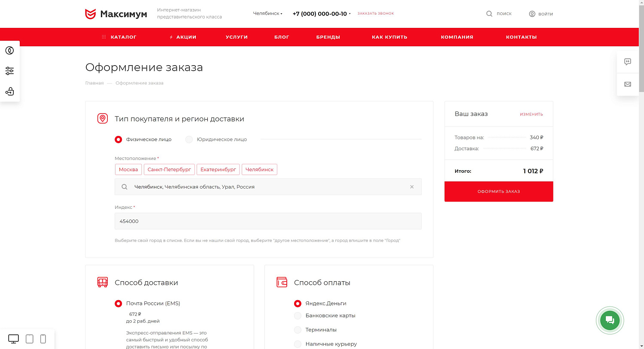Switch to mobile phone preview icon
The image size is (644, 349).
coord(43,339)
